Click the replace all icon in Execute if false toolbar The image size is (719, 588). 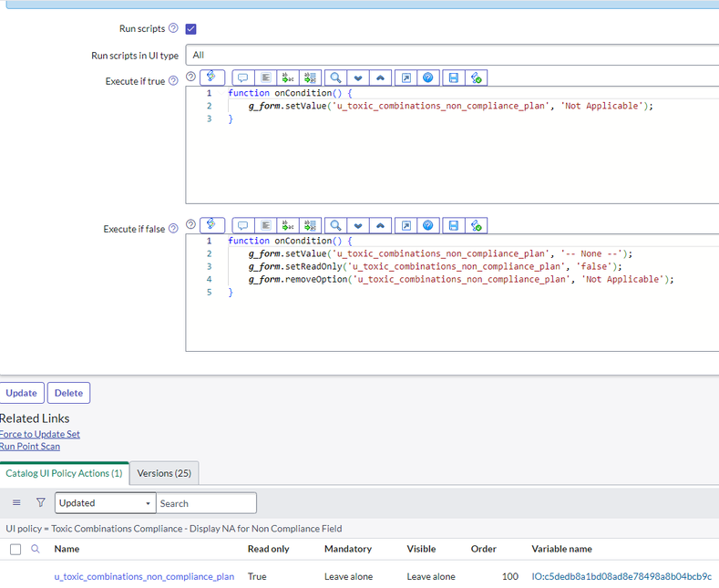310,226
